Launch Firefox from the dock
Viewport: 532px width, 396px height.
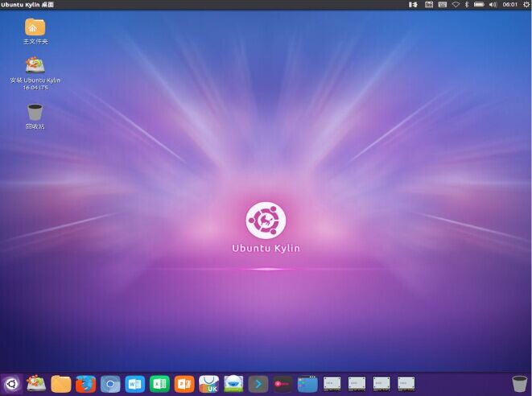pos(85,384)
